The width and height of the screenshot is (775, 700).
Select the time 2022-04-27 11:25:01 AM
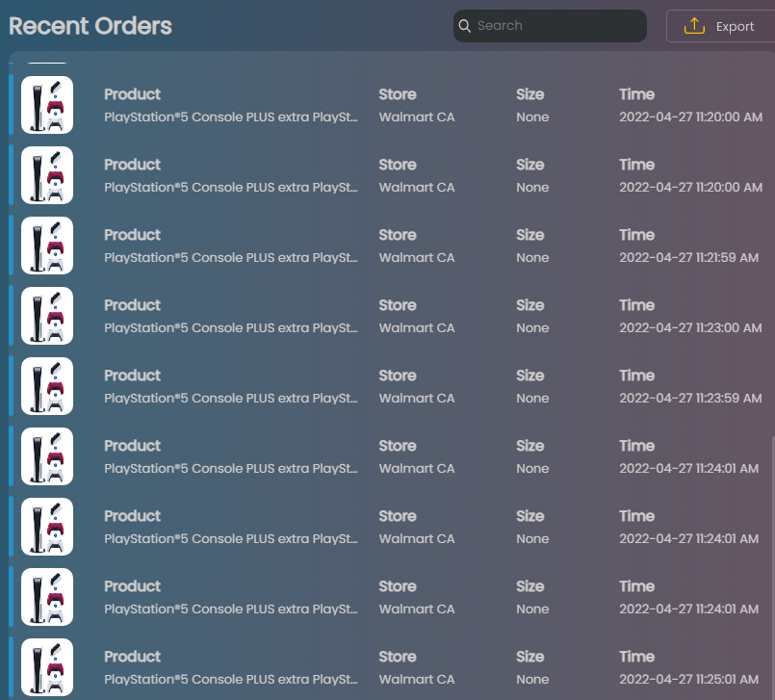pos(688,679)
